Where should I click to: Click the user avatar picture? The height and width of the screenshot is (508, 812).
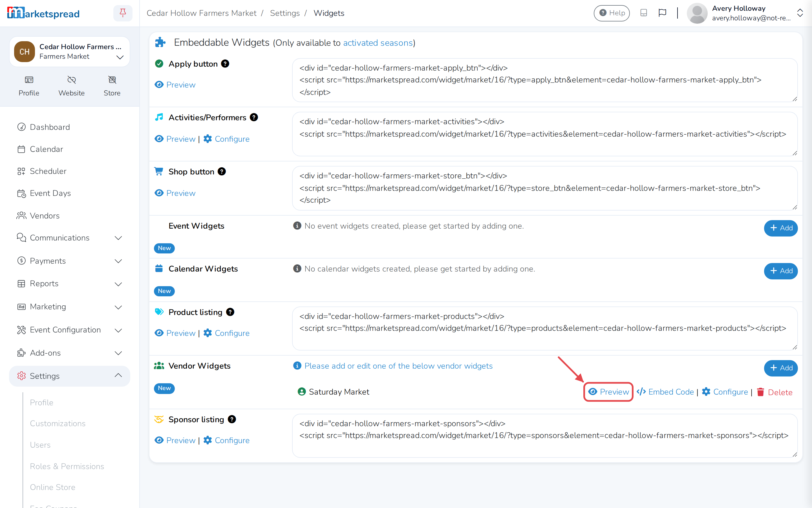(x=697, y=13)
